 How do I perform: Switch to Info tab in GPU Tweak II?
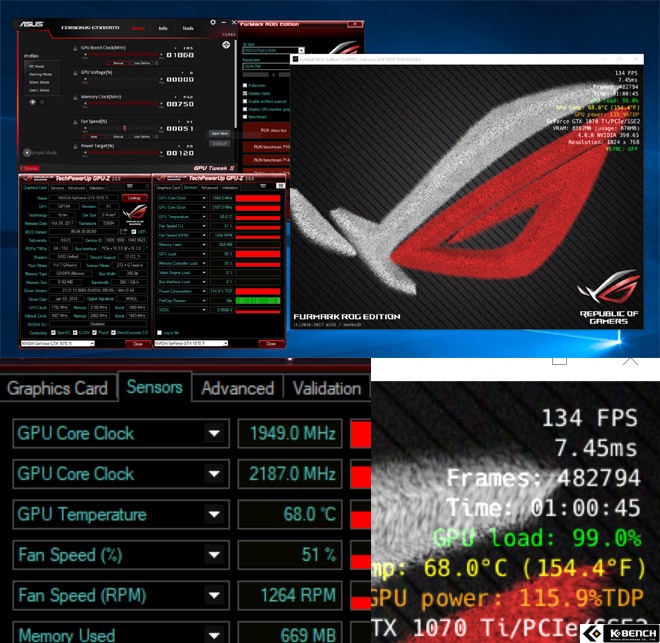click(163, 28)
